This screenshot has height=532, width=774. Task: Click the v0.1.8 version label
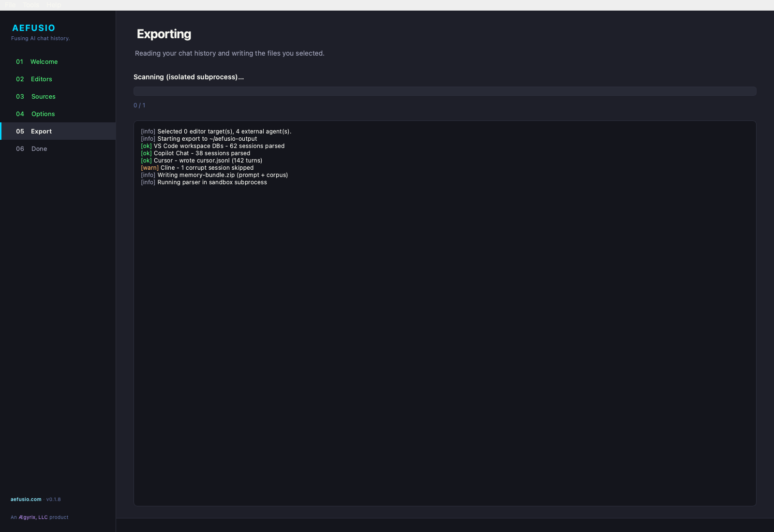[x=54, y=499]
